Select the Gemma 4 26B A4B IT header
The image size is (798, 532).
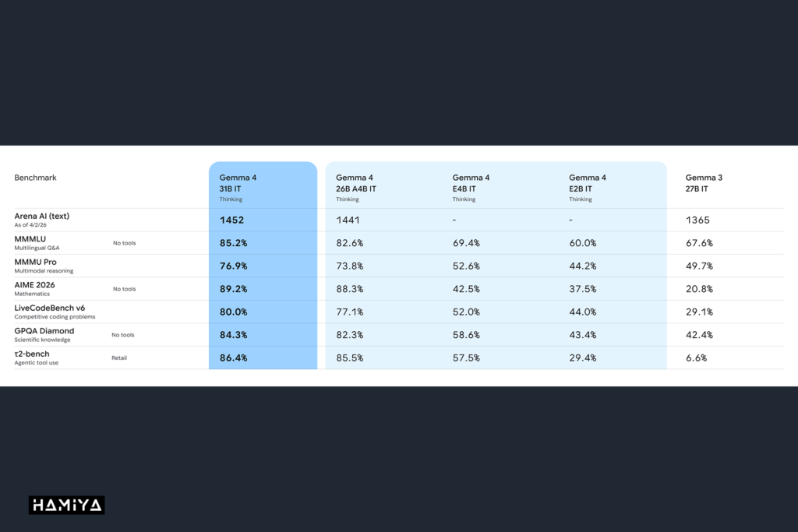[355, 188]
